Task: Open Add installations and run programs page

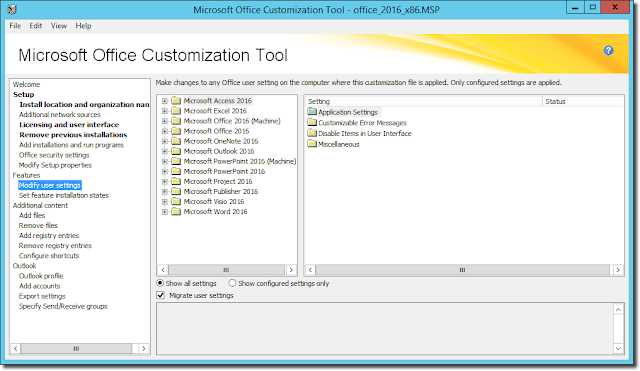Action: click(x=71, y=145)
